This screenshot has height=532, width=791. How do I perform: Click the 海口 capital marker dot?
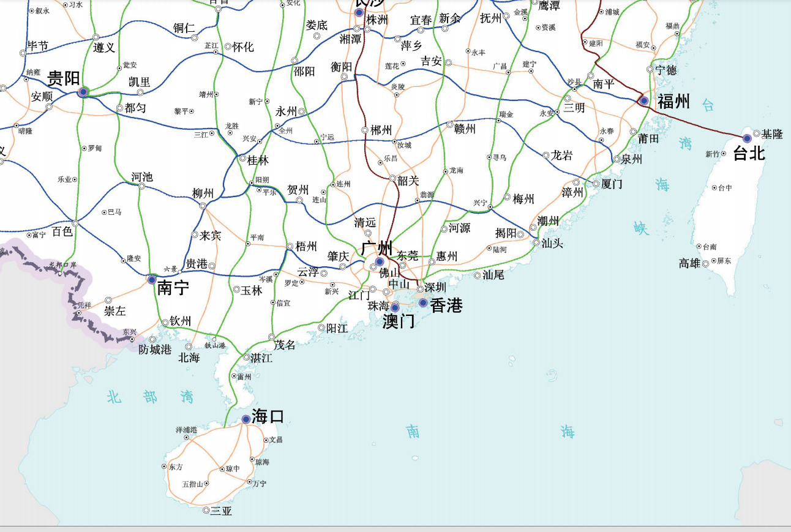[x=246, y=419]
